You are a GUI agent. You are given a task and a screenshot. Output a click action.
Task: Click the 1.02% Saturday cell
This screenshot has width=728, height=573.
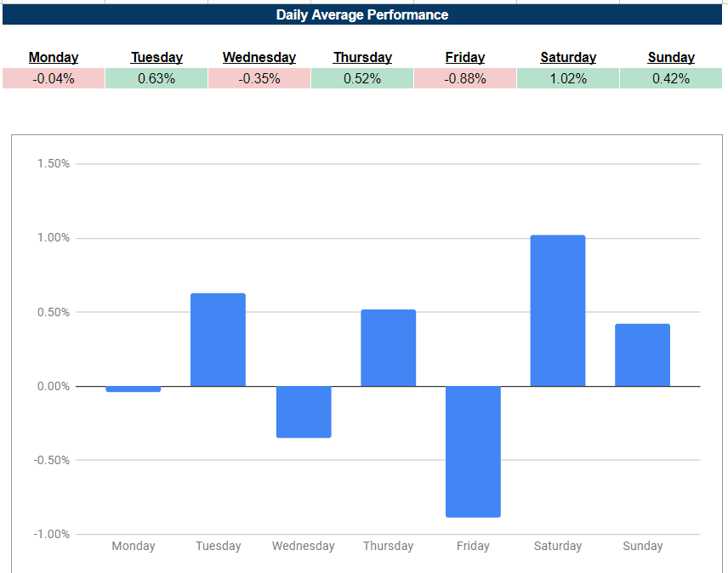[x=568, y=78]
